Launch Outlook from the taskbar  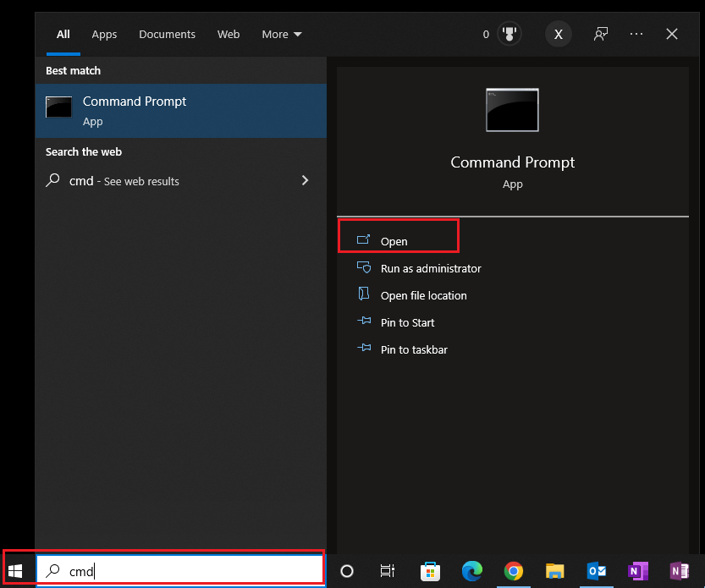pyautogui.click(x=597, y=571)
